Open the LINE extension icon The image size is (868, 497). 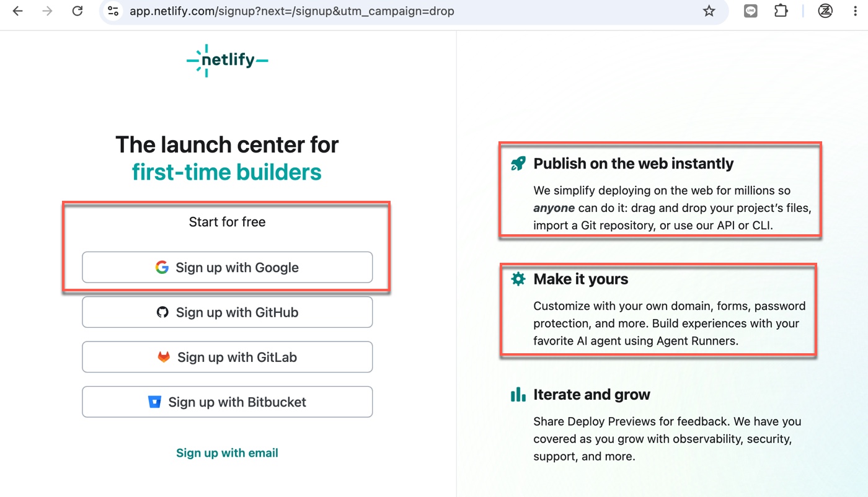751,11
